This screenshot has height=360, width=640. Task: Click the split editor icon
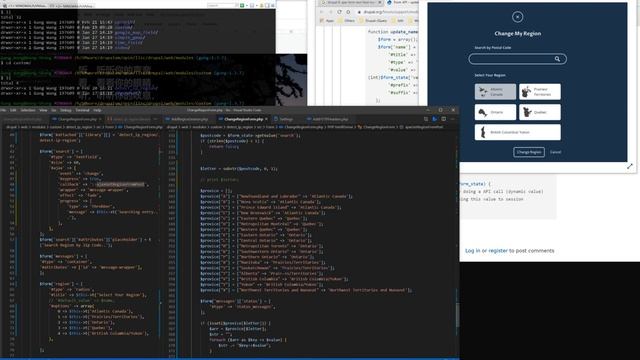click(444, 119)
